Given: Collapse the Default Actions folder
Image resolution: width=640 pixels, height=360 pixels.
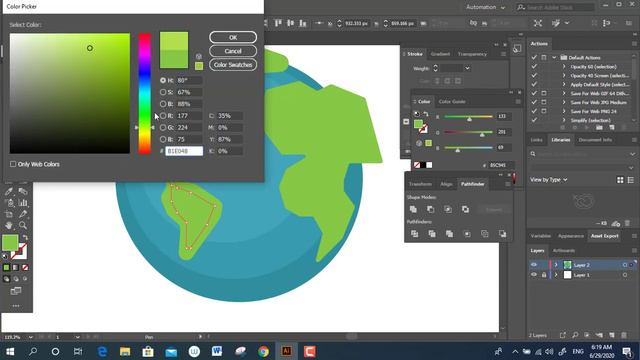Looking at the screenshot, I should (x=554, y=58).
